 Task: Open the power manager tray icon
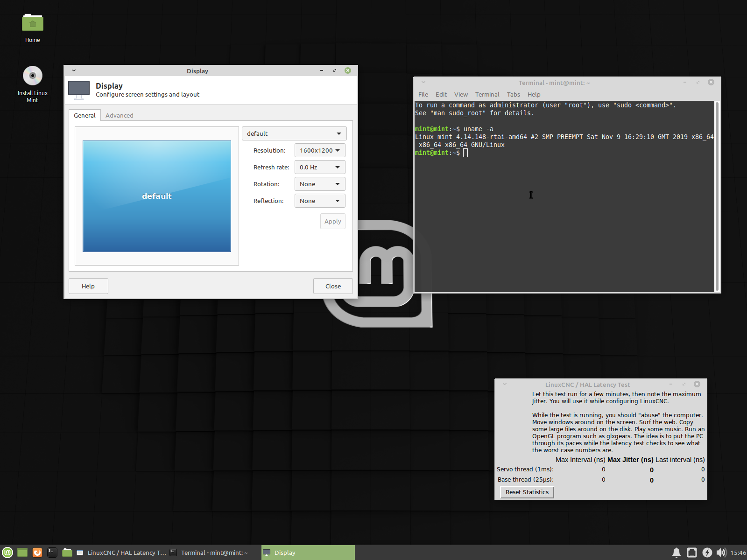[707, 553]
